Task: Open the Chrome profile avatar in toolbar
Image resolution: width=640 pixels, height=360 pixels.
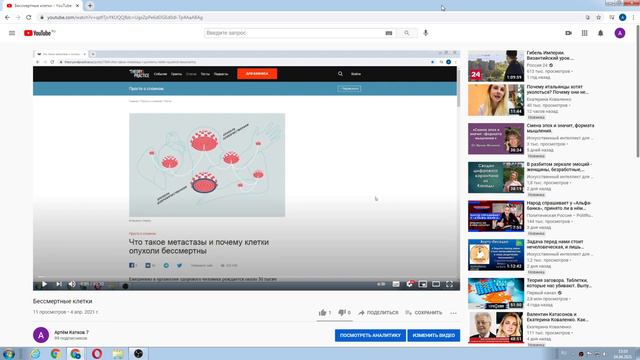Action: click(622, 17)
